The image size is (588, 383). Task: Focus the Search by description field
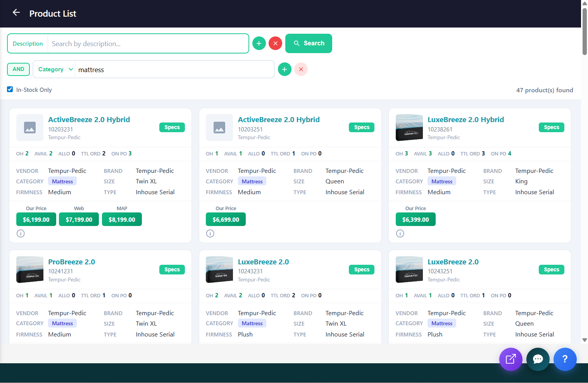148,43
